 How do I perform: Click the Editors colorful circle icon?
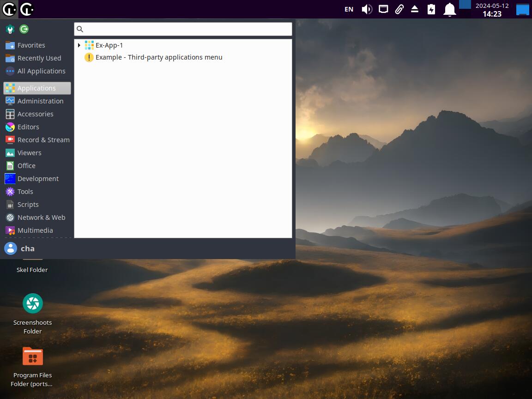pos(10,127)
